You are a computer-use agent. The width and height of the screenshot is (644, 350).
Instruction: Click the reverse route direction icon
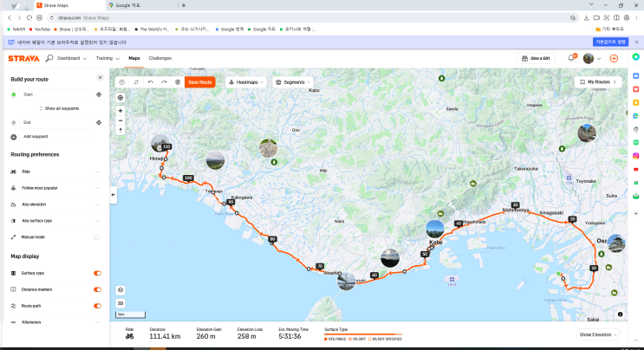coord(135,81)
